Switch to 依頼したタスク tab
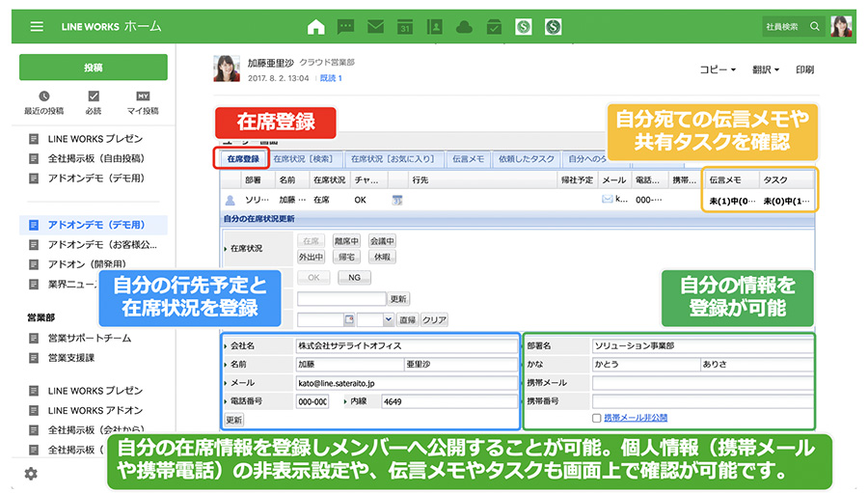Screen dimensions: 868x493 (x=527, y=159)
